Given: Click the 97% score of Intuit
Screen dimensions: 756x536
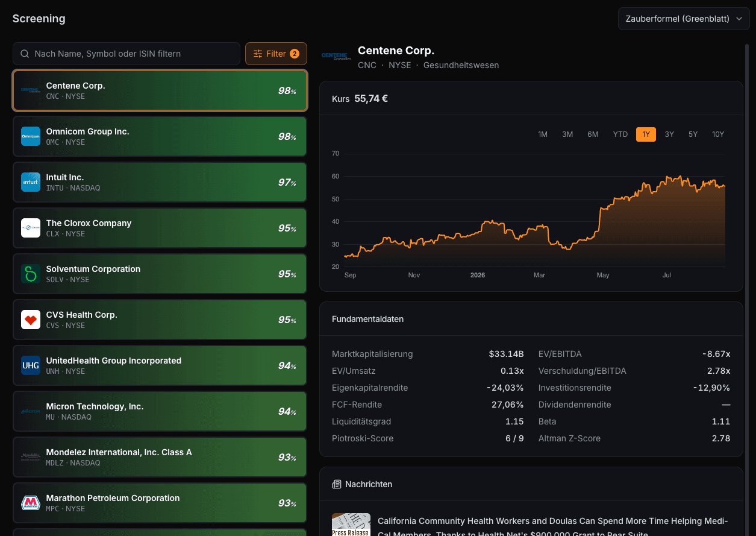Looking at the screenshot, I should tap(287, 182).
